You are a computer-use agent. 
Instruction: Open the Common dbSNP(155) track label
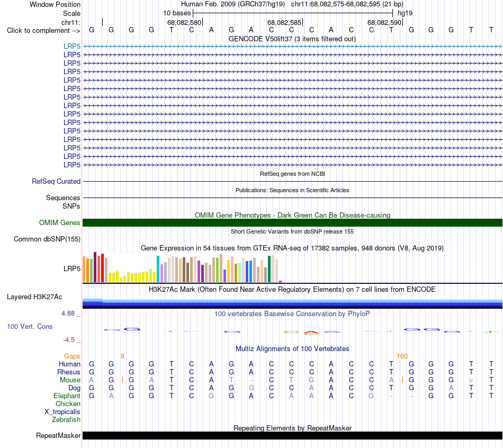[x=47, y=239]
